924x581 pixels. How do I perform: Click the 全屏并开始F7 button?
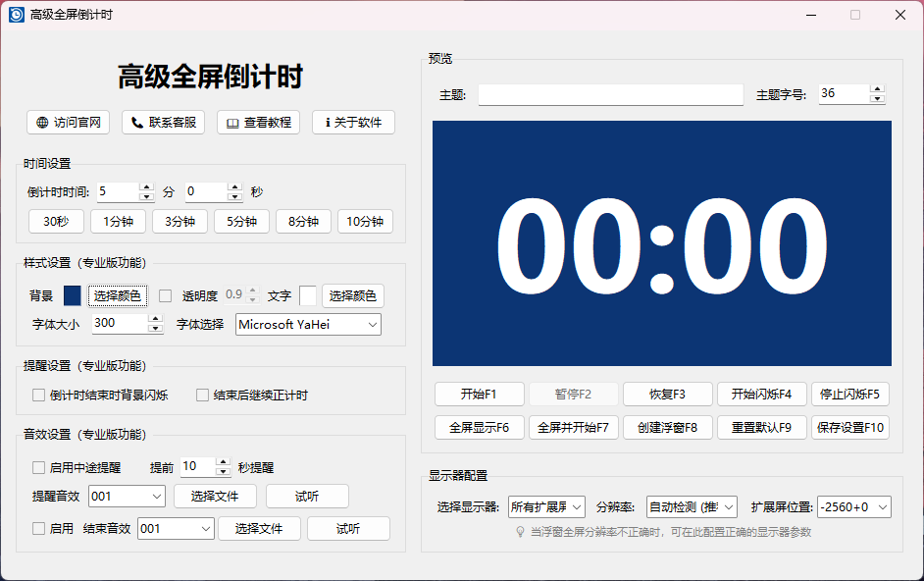click(x=573, y=427)
